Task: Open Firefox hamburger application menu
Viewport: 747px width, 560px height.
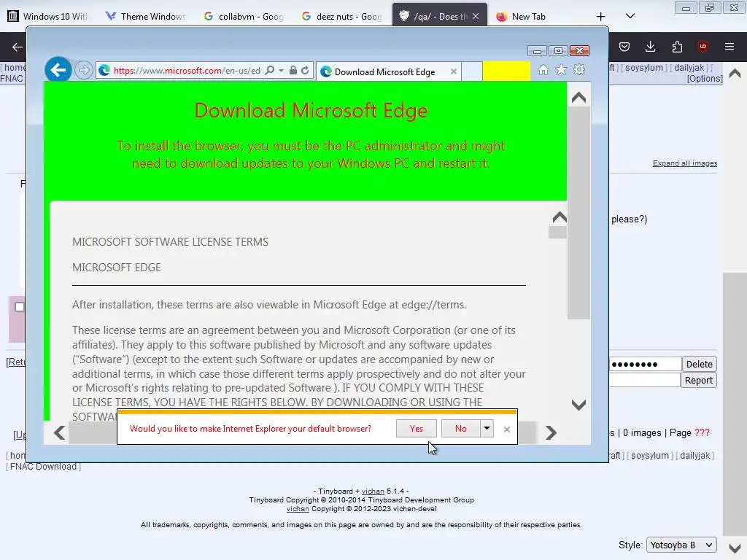Action: 729,47
